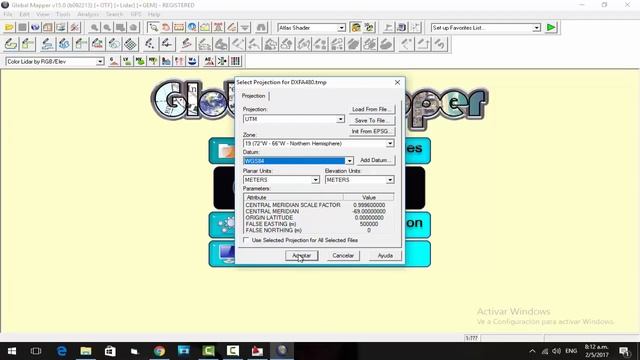Click the Value column header in Parameters
This screenshot has width=640, height=360.
[x=369, y=197]
